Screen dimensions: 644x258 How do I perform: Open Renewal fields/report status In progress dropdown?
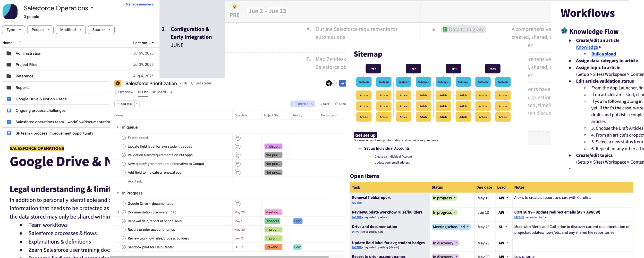pyautogui.click(x=444, y=198)
